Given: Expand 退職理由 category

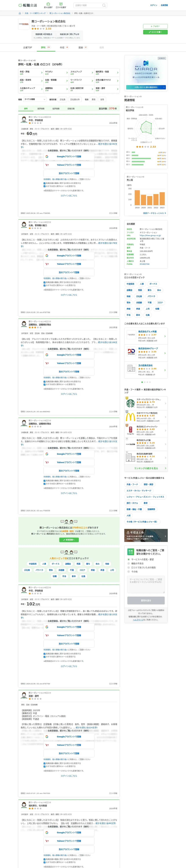Looking at the screenshot, I should (x=56, y=89).
